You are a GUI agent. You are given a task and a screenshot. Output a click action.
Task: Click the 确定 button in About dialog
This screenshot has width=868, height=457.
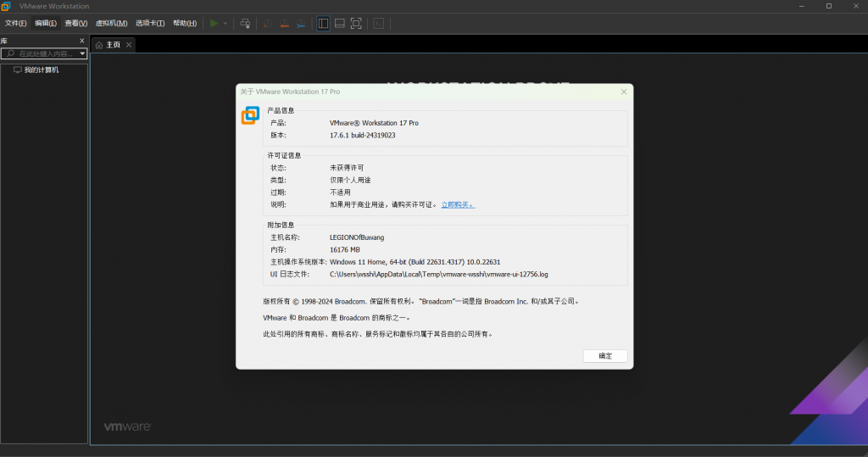tap(605, 355)
